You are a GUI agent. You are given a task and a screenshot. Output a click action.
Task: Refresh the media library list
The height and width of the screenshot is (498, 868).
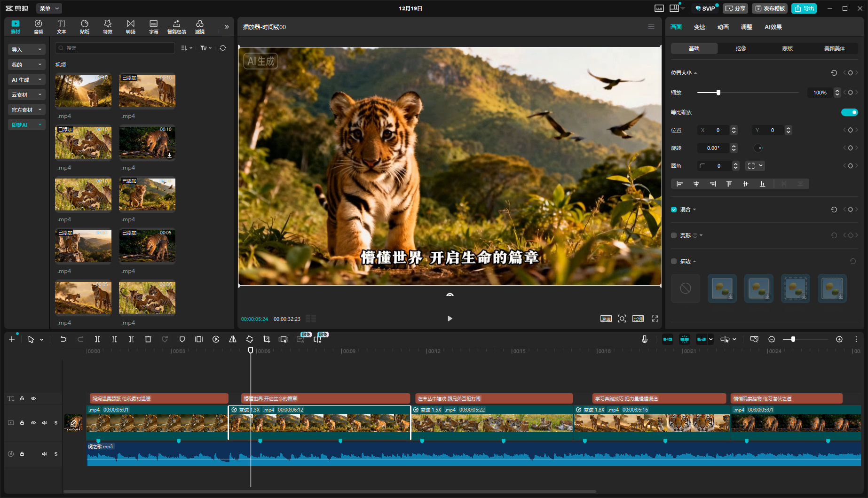coord(223,48)
